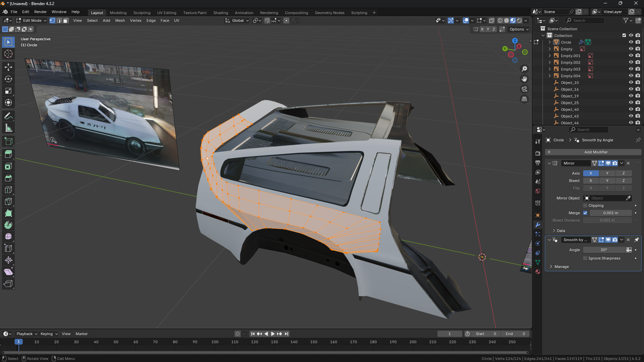This screenshot has width=644, height=362.
Task: Select the Loop Cut tool
Action: pyautogui.click(x=8, y=190)
